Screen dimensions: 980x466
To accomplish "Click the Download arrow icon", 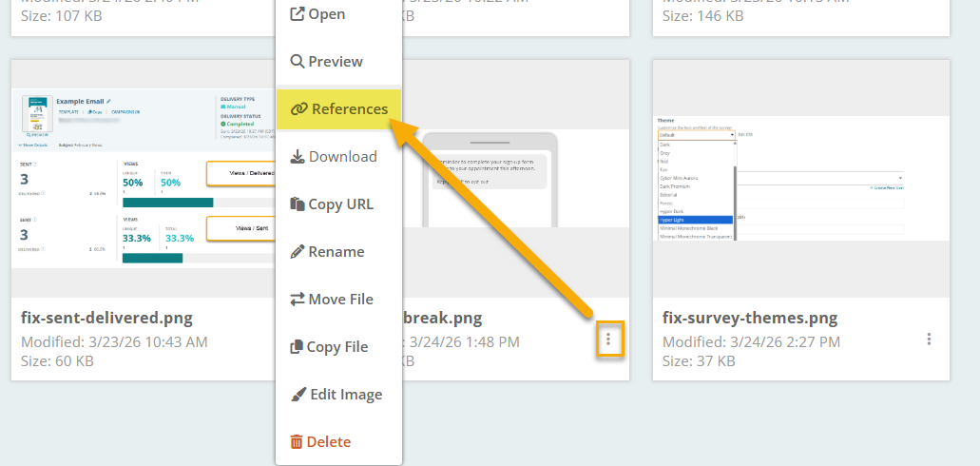I will click(x=298, y=157).
